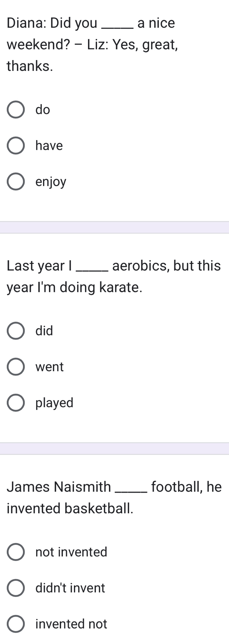The width and height of the screenshot is (229, 644).
Task: Click the 'played' answer label text
Action: [x=55, y=404]
